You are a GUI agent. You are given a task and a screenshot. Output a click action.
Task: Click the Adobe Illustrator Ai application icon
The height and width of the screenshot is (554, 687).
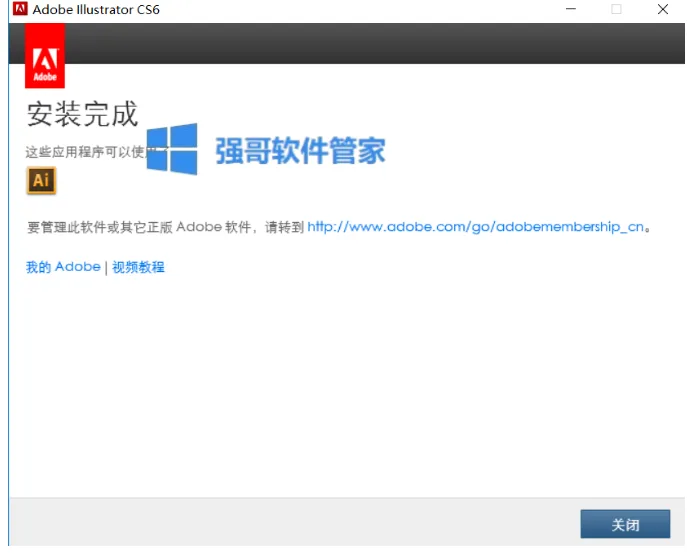[x=41, y=180]
